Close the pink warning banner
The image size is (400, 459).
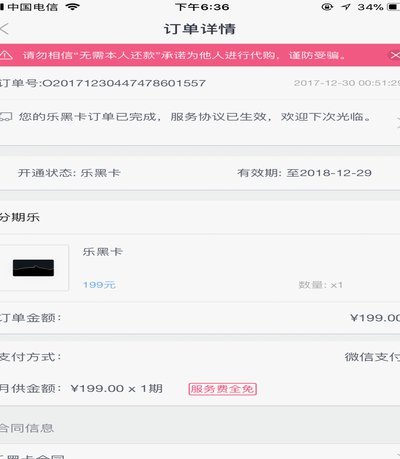(395, 55)
